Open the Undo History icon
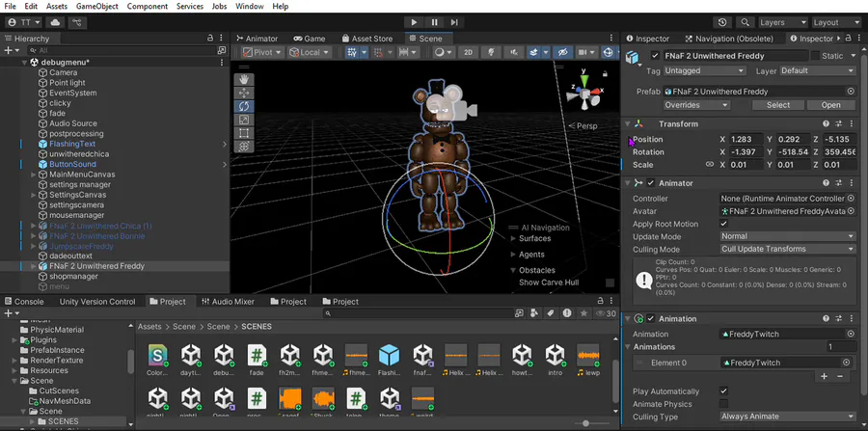The height and width of the screenshot is (431, 868). 721,23
